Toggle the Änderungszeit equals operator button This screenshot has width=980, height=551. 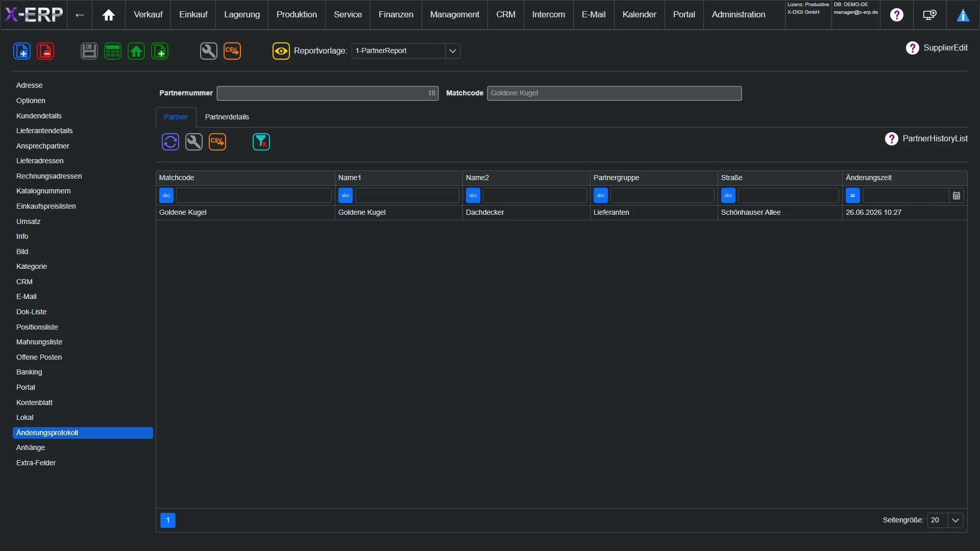coord(853,195)
